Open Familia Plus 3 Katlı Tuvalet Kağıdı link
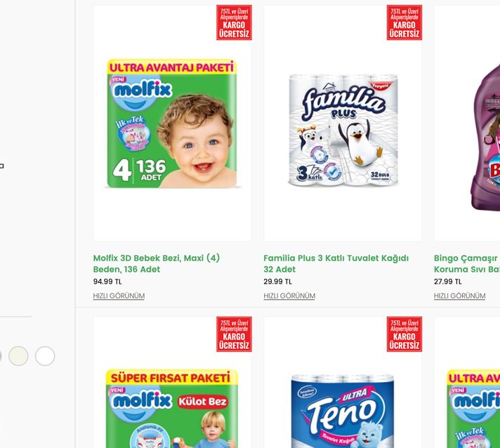The height and width of the screenshot is (448, 500). pyautogui.click(x=336, y=264)
